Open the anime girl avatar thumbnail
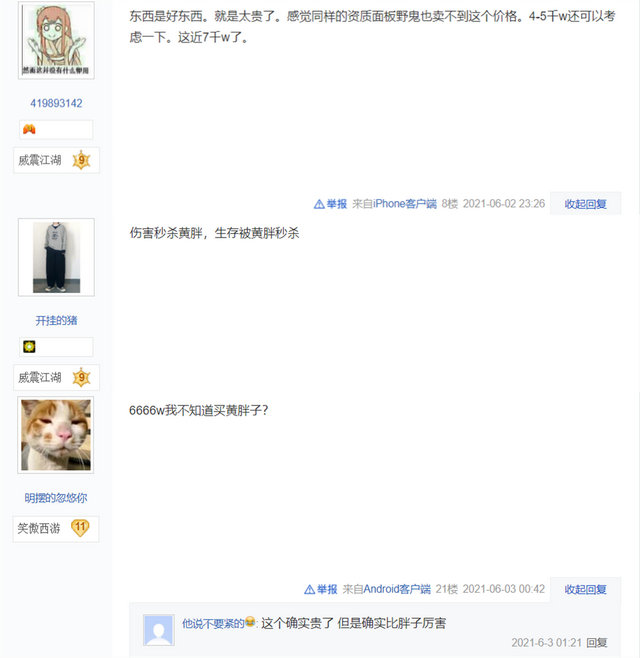Image resolution: width=640 pixels, height=658 pixels. point(56,40)
